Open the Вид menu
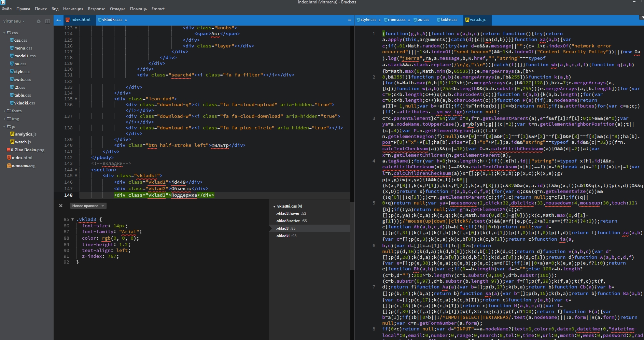The width and height of the screenshot is (644, 340). (x=55, y=9)
